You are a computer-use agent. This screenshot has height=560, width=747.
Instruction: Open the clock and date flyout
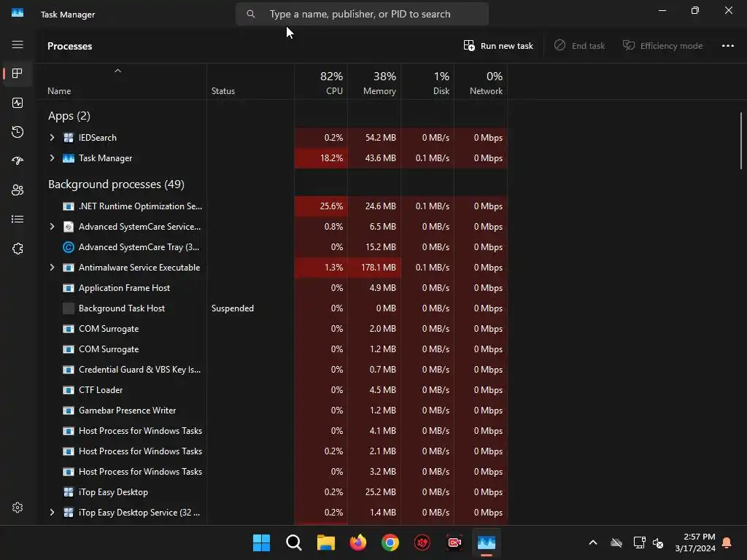point(694,542)
